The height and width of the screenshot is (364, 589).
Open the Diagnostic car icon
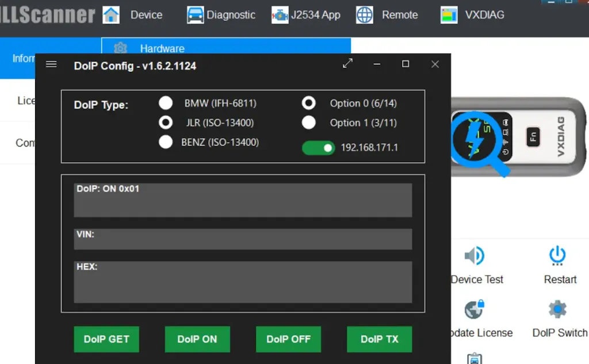click(x=196, y=15)
